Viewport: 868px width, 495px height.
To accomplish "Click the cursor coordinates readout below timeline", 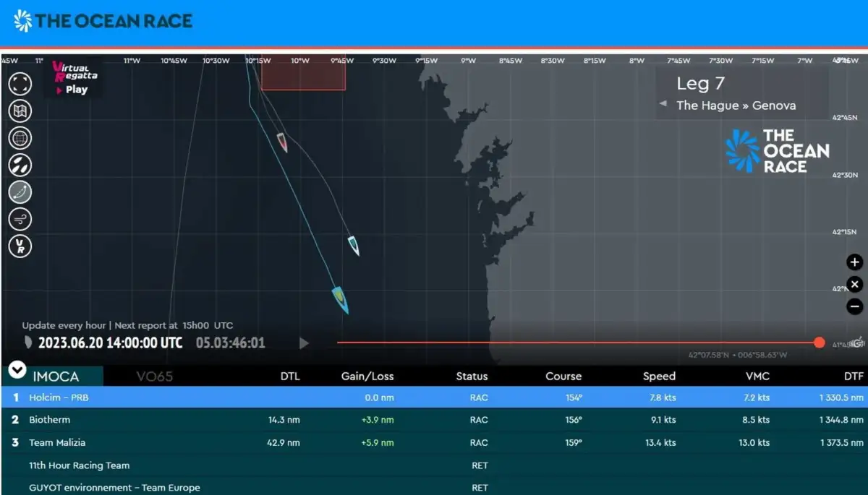I will click(737, 355).
